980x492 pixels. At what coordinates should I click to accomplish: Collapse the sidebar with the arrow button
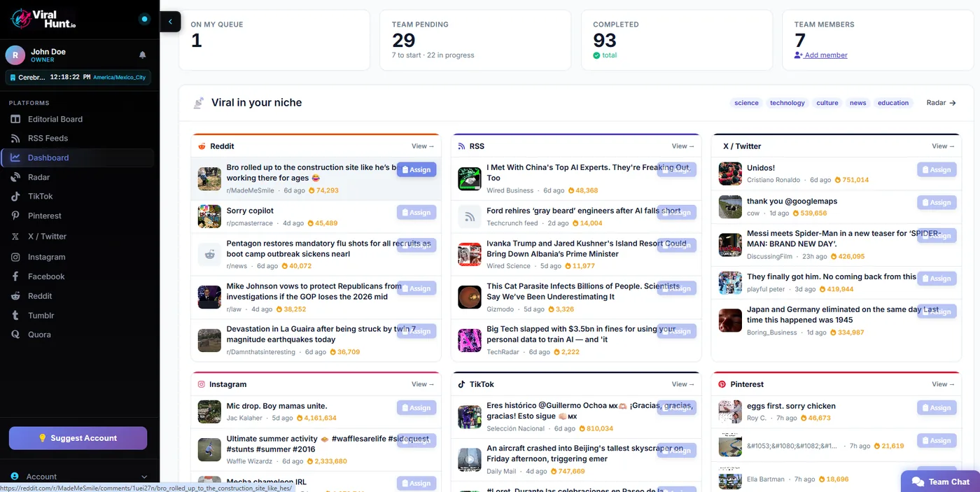pyautogui.click(x=170, y=22)
